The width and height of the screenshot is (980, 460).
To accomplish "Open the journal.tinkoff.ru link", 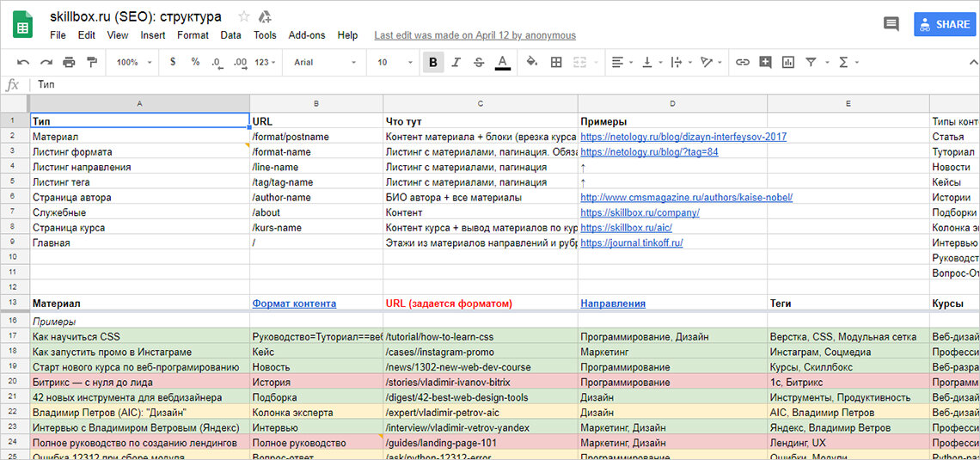I will (x=631, y=243).
